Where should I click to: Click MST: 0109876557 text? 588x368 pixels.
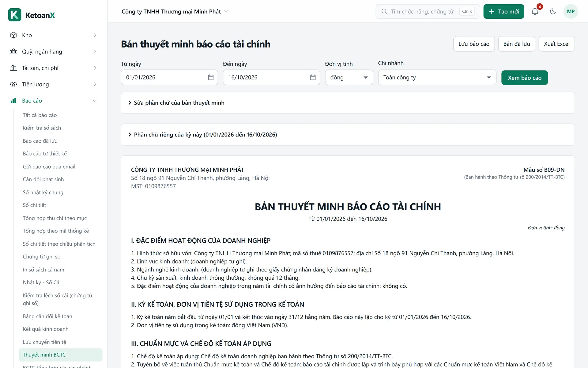tap(153, 186)
